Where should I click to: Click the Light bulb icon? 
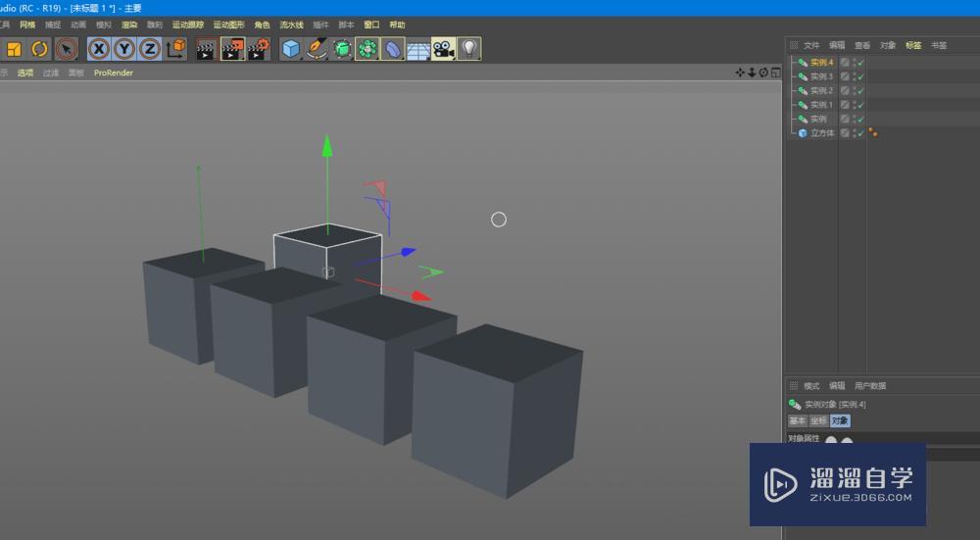pos(468,49)
